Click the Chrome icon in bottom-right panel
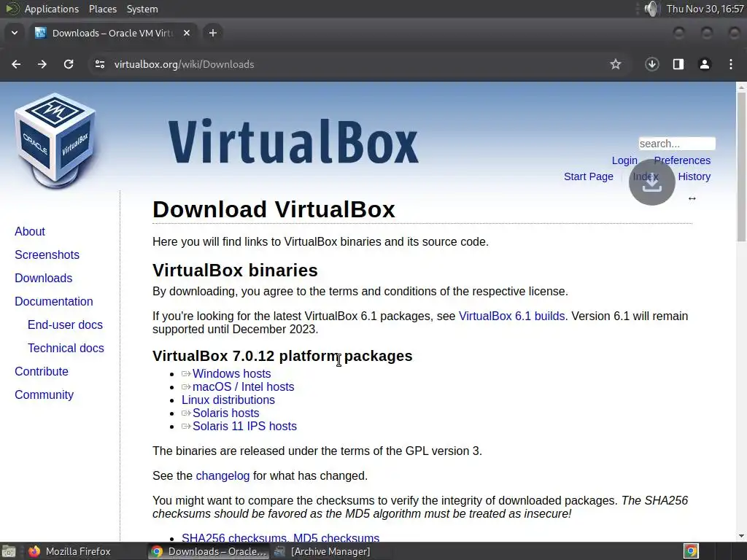 (x=691, y=551)
